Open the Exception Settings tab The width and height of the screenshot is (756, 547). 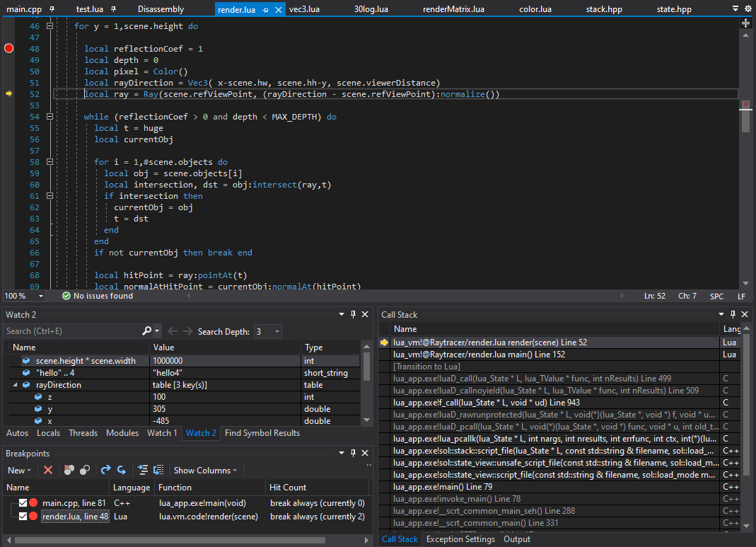tap(460, 539)
